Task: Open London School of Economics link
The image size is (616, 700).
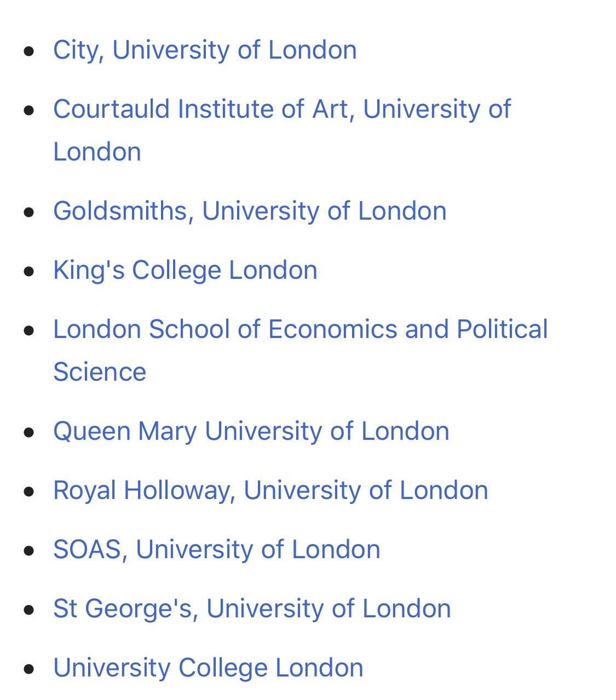Action: point(300,329)
